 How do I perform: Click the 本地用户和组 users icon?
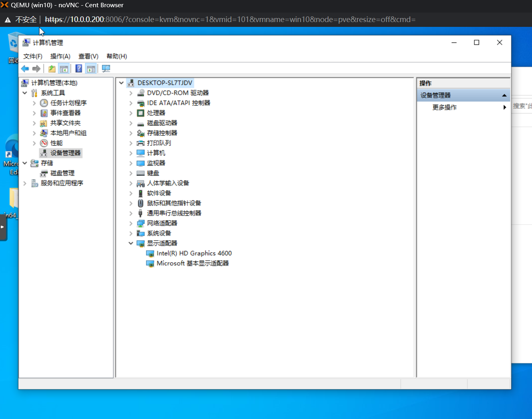(44, 133)
